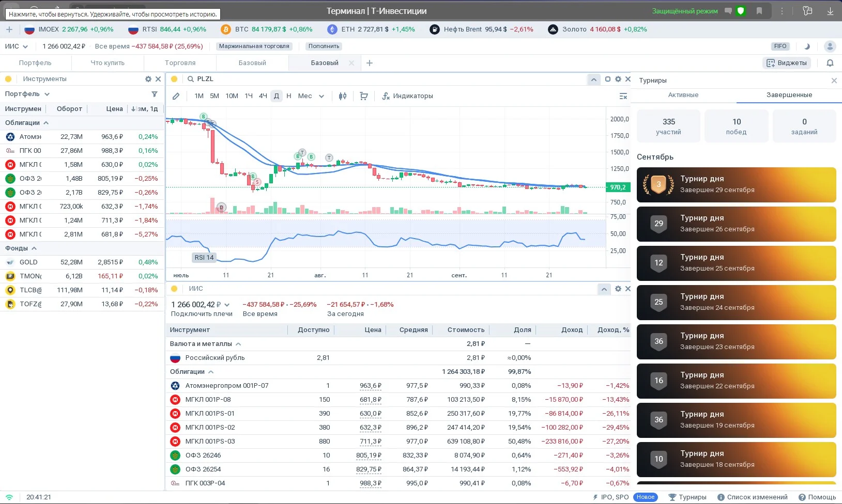Open chart widget settings gear
The width and height of the screenshot is (842, 504).
(618, 79)
